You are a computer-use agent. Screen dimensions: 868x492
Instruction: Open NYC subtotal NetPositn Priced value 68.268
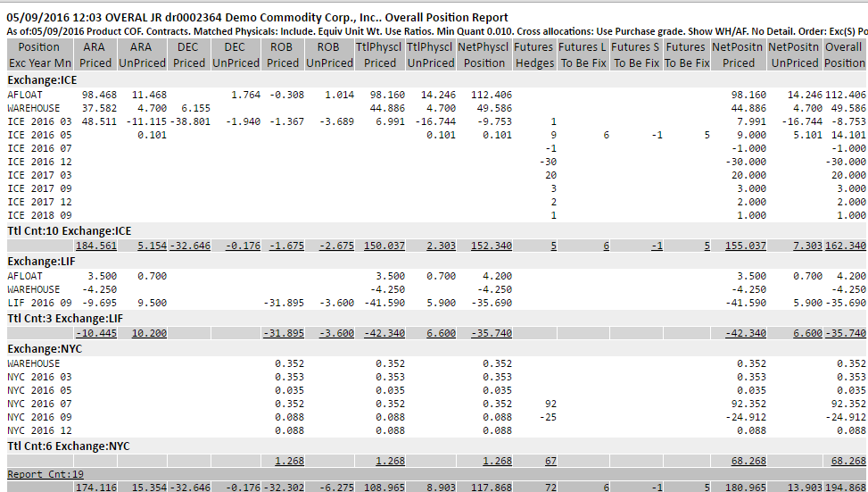749,461
